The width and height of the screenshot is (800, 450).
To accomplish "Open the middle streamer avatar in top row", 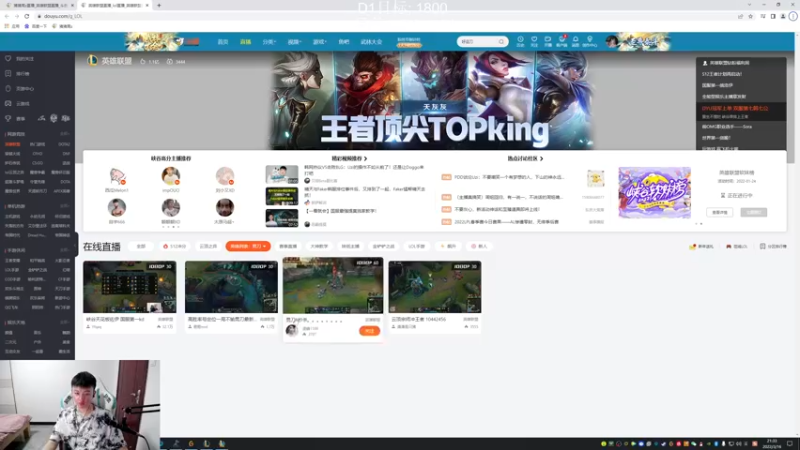I will [170, 176].
